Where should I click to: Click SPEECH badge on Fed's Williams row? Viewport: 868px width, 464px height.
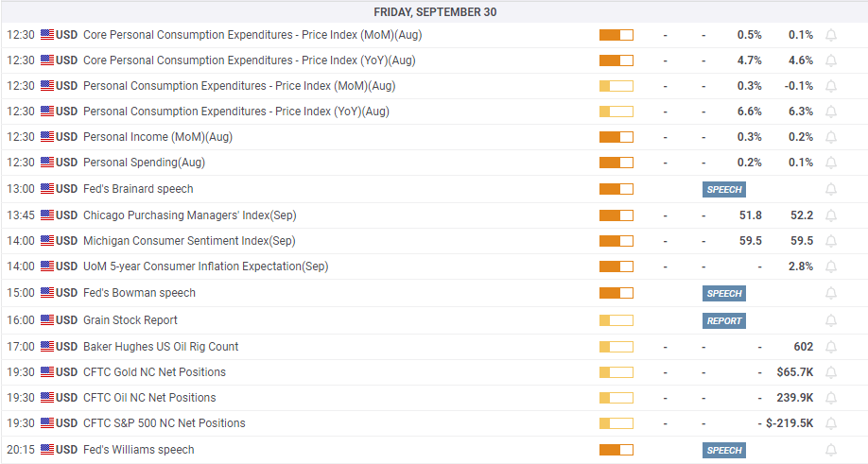pos(724,450)
